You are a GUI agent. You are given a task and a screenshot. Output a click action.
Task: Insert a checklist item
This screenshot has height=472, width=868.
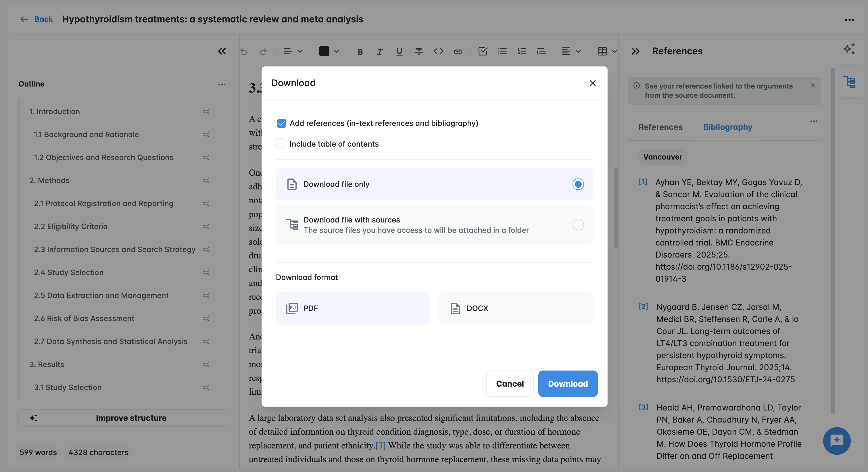pos(483,51)
